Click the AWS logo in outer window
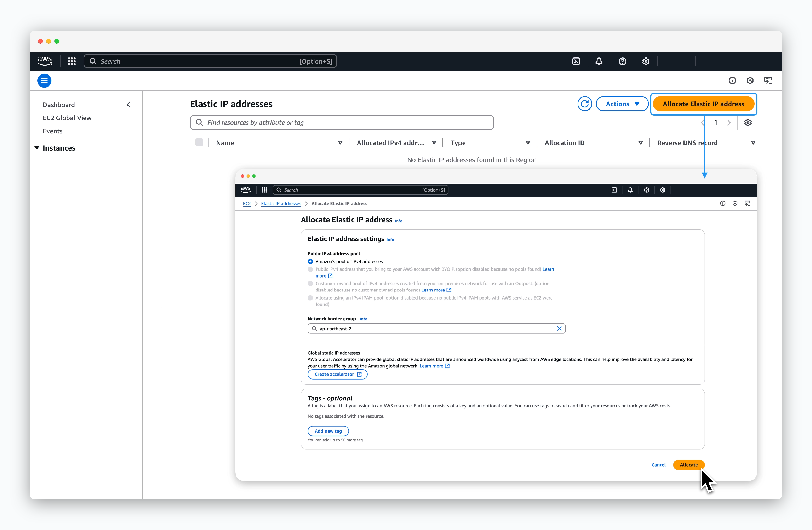Image resolution: width=812 pixels, height=530 pixels. coord(45,61)
